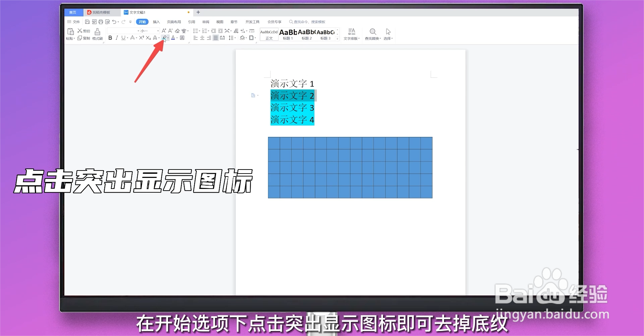Click the 文字排版 layout icon
Image resolution: width=644 pixels, height=336 pixels.
(352, 33)
